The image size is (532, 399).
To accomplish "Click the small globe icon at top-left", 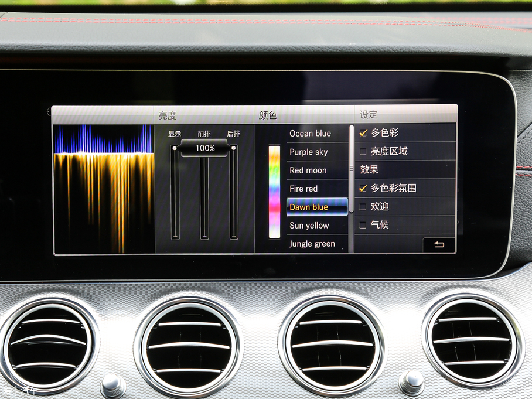I will coord(49,112).
